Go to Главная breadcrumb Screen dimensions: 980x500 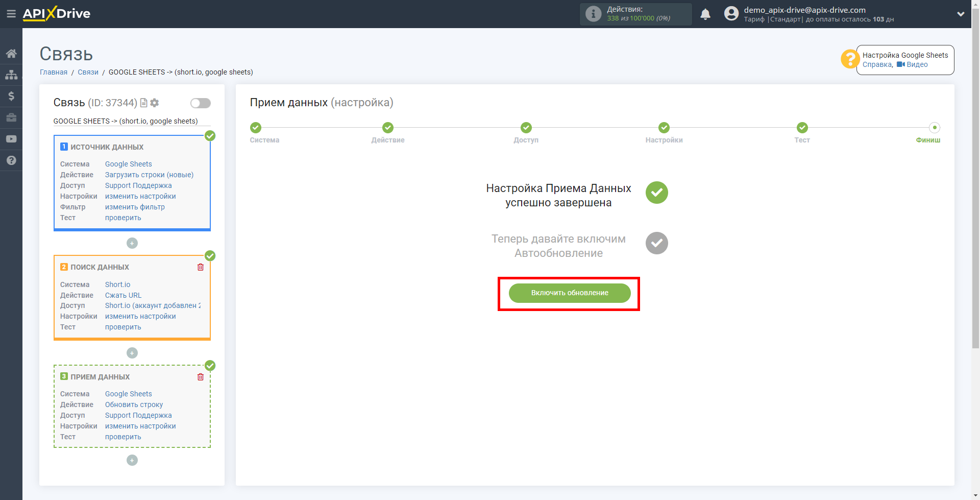point(54,72)
